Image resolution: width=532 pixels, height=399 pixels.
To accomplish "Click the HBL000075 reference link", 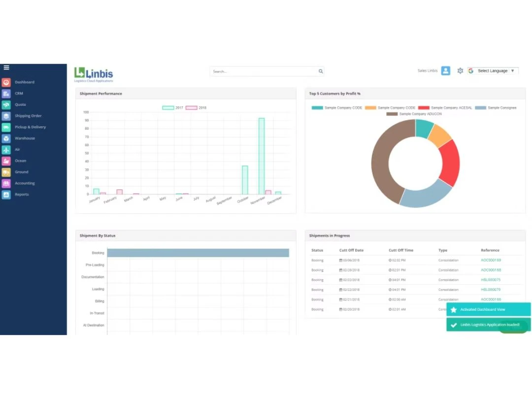I will (x=491, y=280).
